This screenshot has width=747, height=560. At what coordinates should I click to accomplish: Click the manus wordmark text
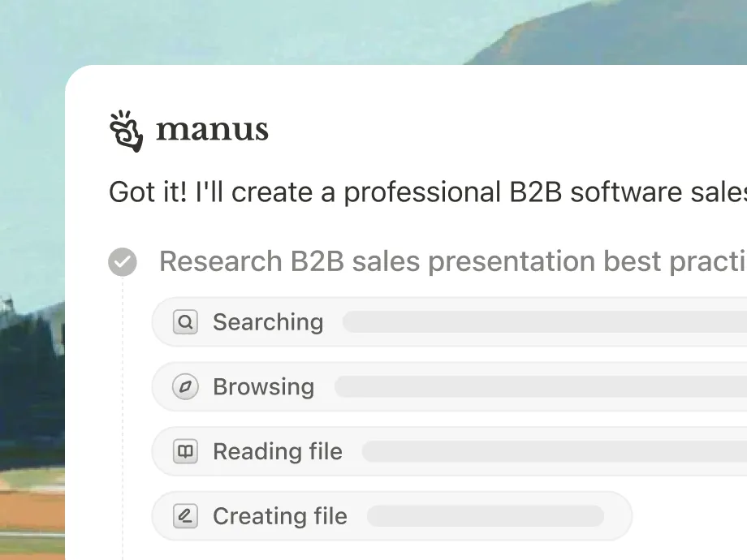coord(212,130)
